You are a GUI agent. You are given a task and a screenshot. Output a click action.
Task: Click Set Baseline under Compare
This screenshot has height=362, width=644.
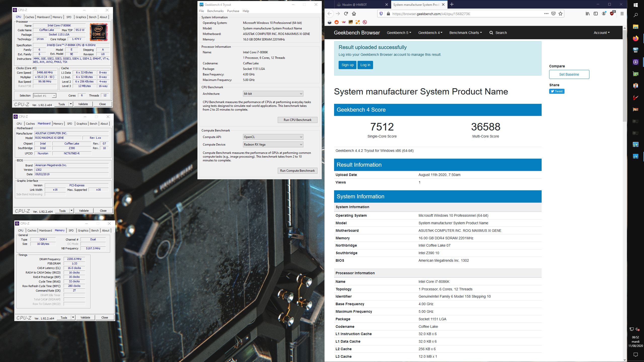569,74
